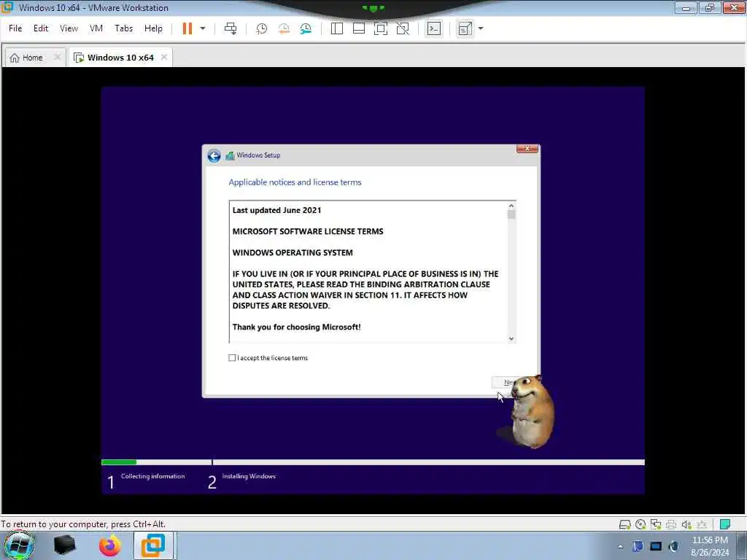Revert the virtual machine to snapshot
The height and width of the screenshot is (560, 747).
click(x=284, y=28)
